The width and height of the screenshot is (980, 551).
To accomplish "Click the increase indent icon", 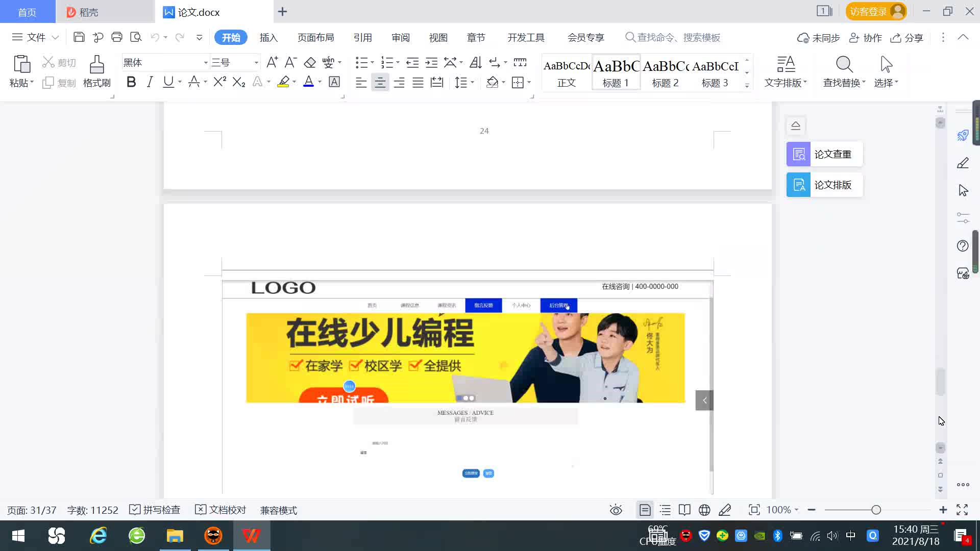I will tap(431, 63).
